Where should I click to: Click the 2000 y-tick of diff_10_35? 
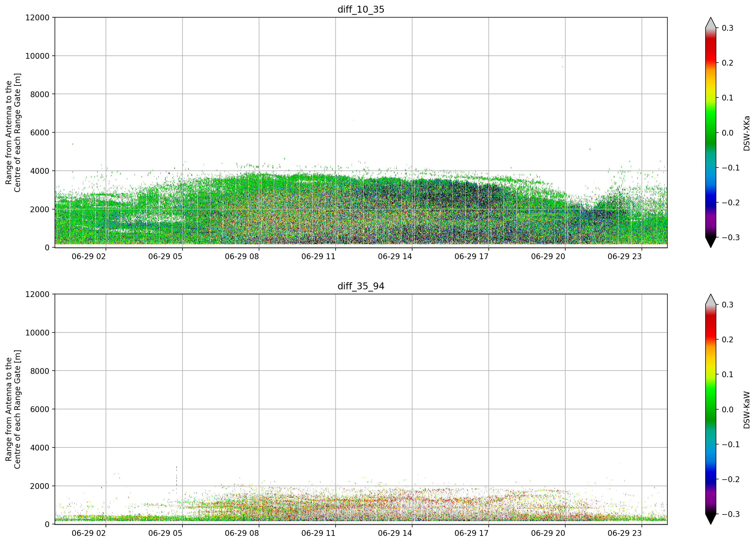(40, 209)
